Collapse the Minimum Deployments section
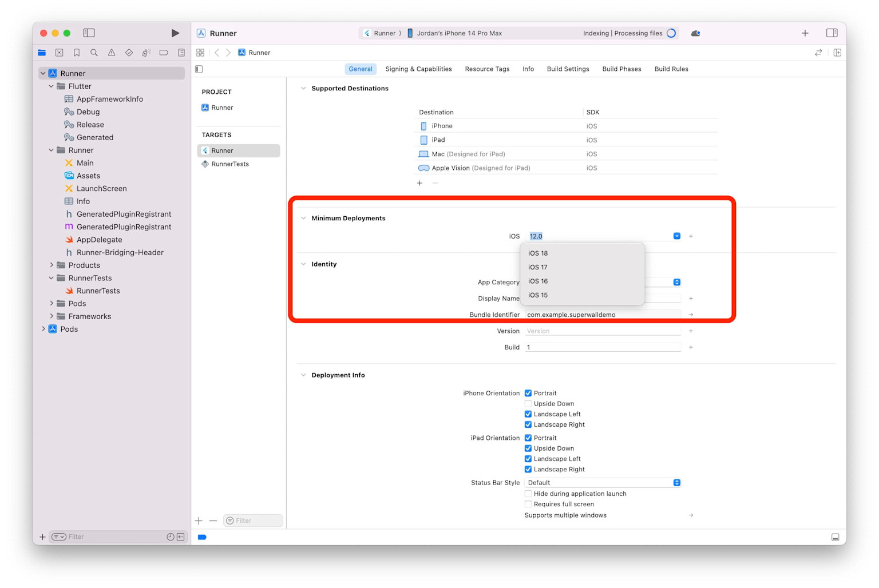This screenshot has width=879, height=588. [303, 218]
